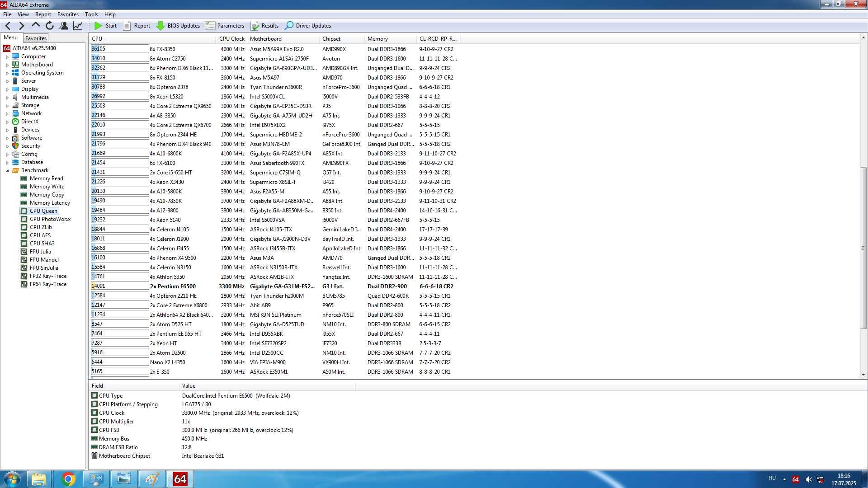
Task: Open the Report toolbar button
Action: [x=137, y=26]
